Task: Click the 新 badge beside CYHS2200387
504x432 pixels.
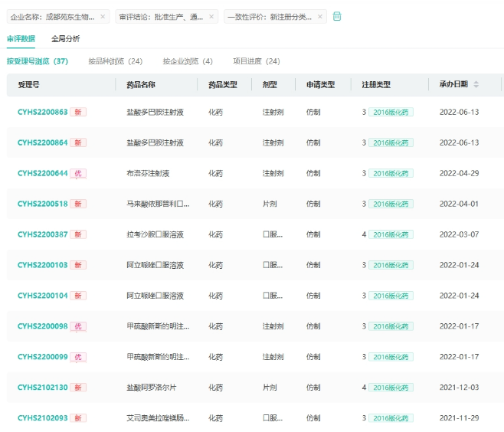Action: click(78, 234)
